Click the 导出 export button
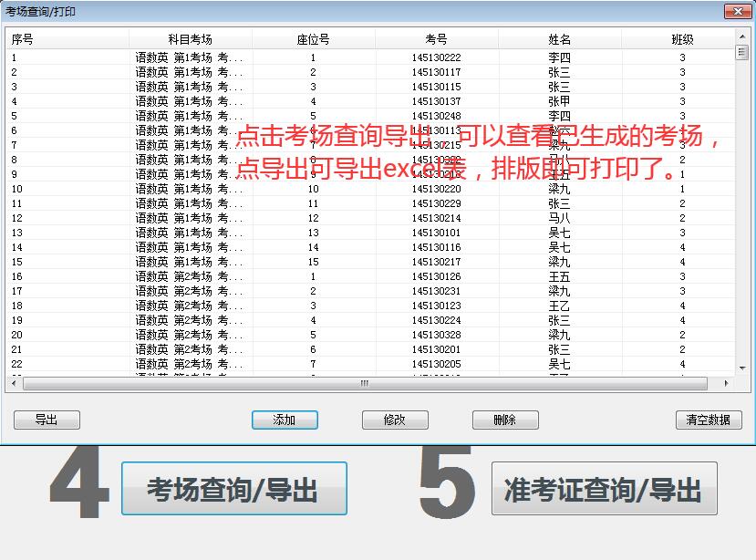756x560 pixels. [47, 420]
